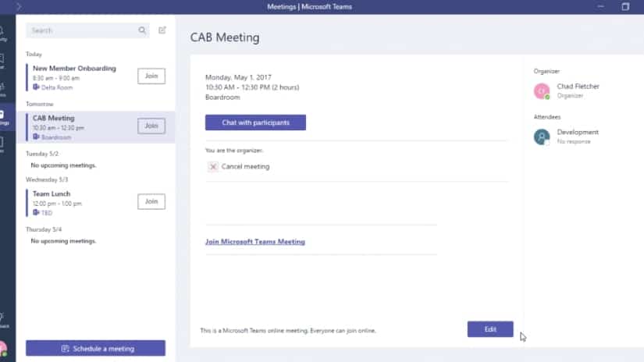Join the CAB Meeting from the list
Viewport: 644px width, 362px height.
(x=151, y=126)
